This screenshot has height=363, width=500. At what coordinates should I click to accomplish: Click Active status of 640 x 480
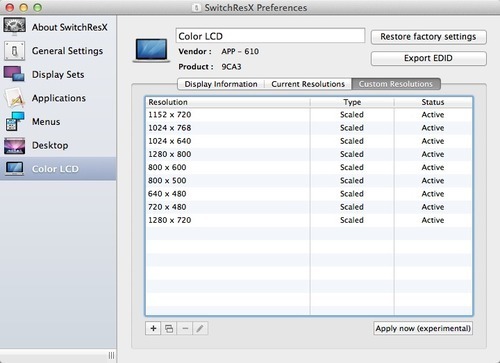pyautogui.click(x=433, y=194)
